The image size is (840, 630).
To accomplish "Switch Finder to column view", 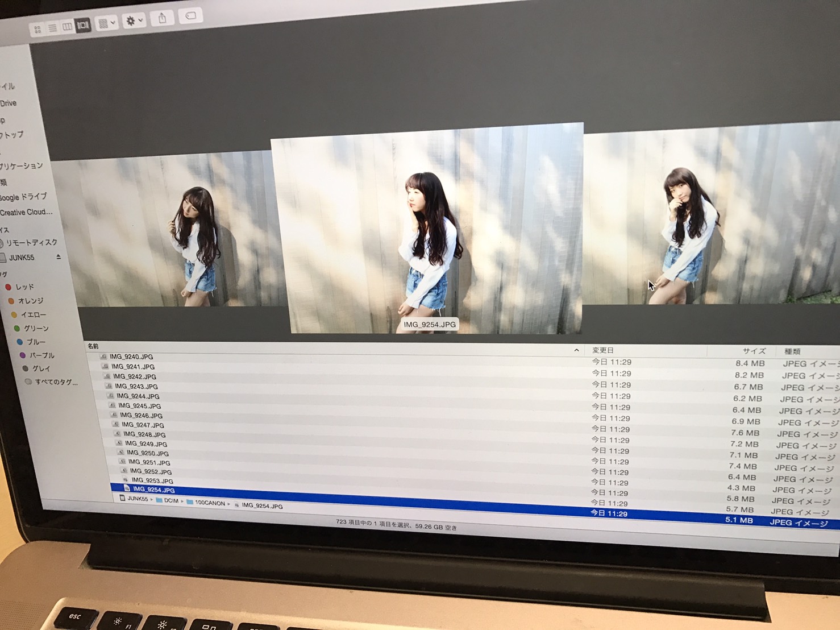I will (68, 26).
